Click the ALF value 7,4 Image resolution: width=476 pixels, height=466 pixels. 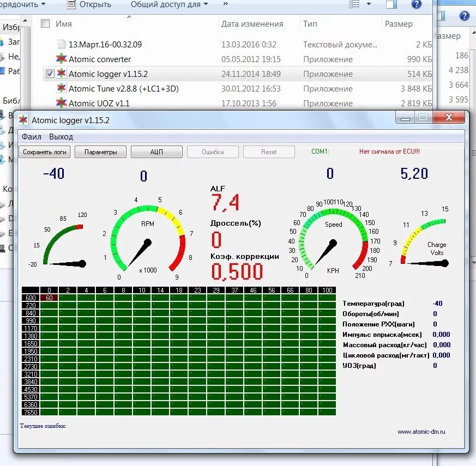point(225,202)
